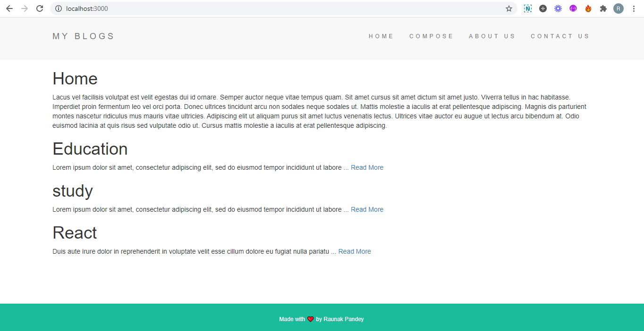This screenshot has width=644, height=331.
Task: Open the purple round extension icon
Action: tap(573, 8)
